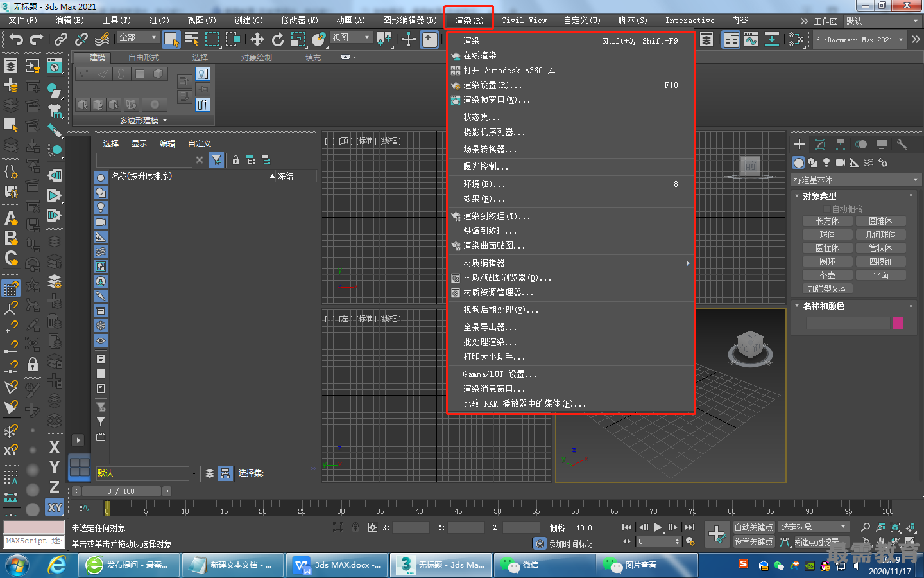Select the Cameras category icon
Screen dimensions: 924x578
point(841,162)
